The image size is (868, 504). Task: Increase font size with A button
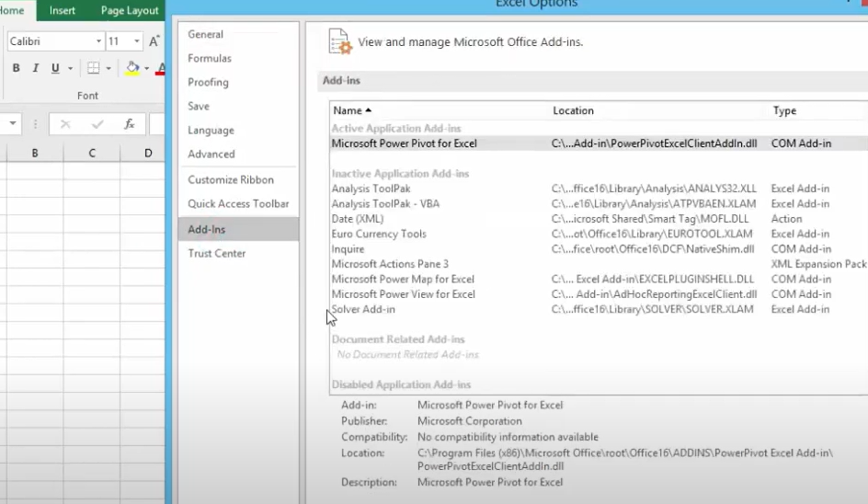(154, 41)
